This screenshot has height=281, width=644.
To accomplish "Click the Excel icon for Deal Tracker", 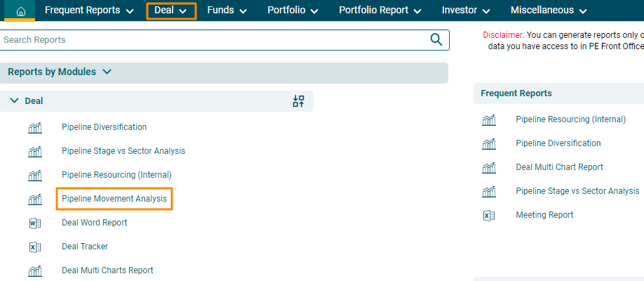I will (x=35, y=247).
